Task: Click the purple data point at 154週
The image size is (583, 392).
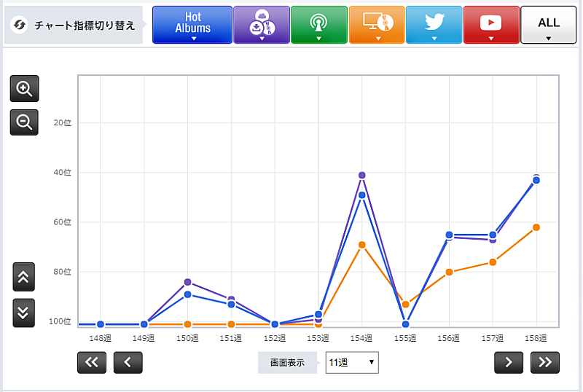Action: pos(361,175)
